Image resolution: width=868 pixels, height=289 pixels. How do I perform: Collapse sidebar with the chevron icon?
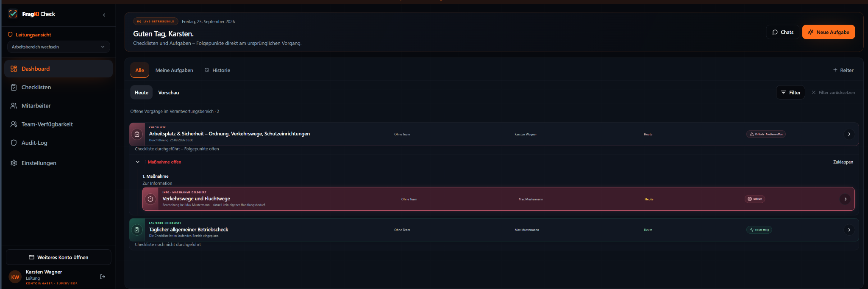(104, 15)
